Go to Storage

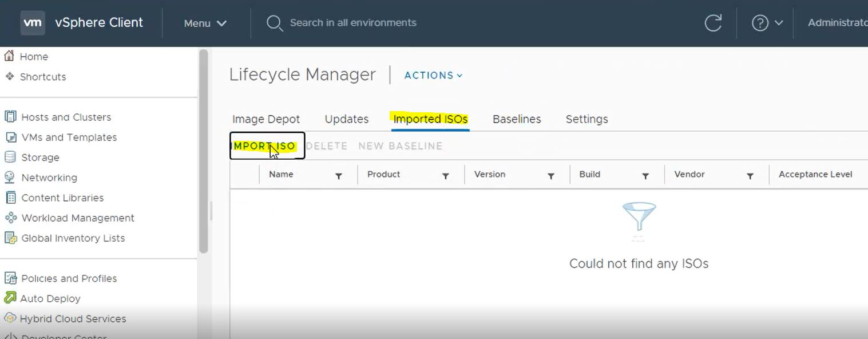pos(40,157)
